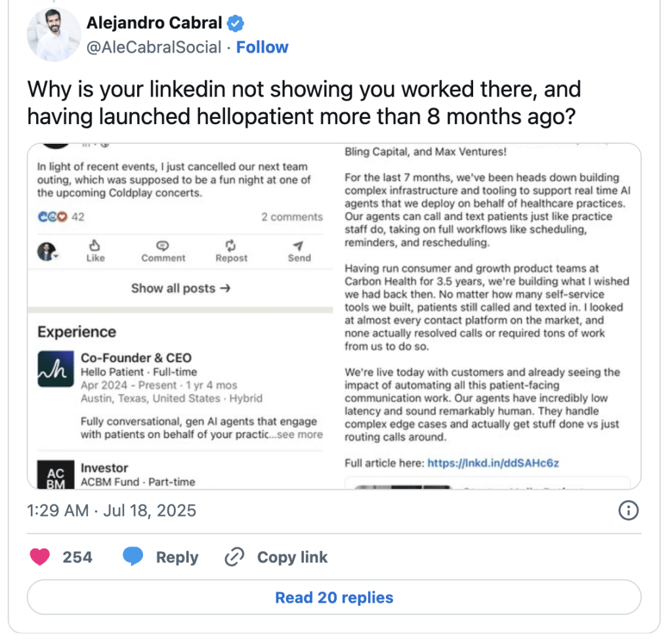Click the ACBM Fund logo

pos(56,475)
